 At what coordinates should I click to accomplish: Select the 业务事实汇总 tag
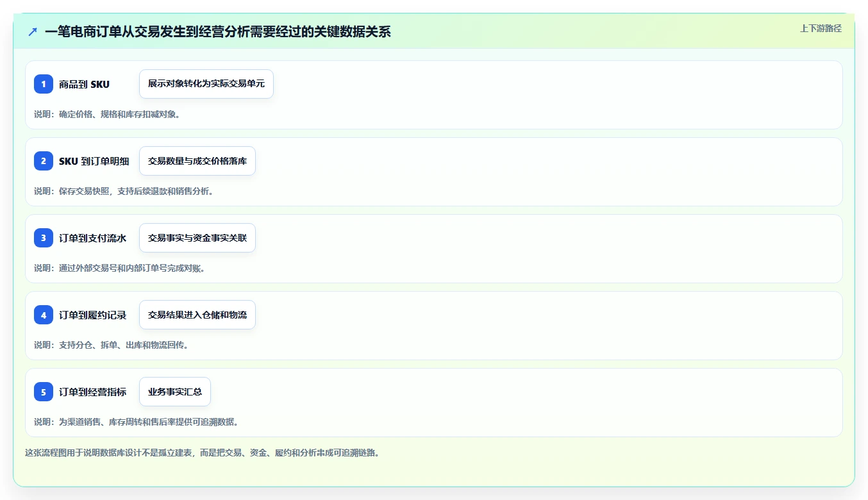click(175, 392)
